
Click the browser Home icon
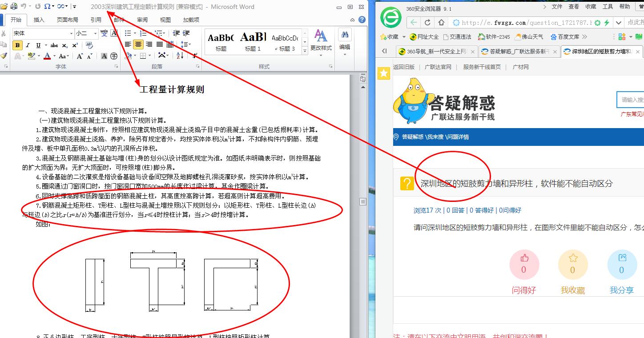point(441,23)
